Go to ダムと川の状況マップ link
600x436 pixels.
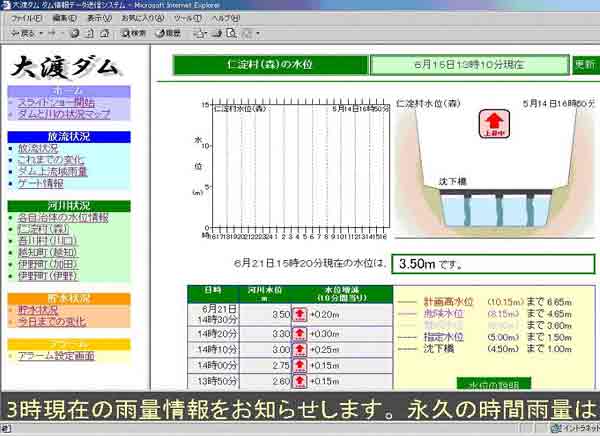(x=64, y=114)
